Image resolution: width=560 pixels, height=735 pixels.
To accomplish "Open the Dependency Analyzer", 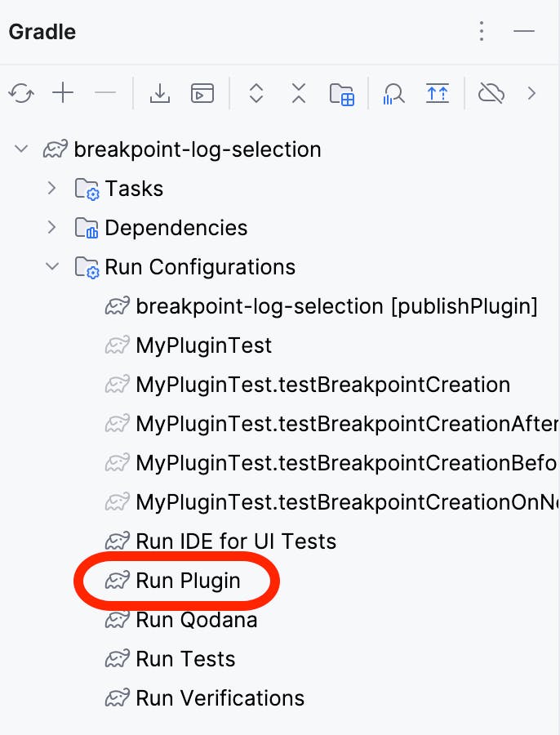I will [x=393, y=92].
